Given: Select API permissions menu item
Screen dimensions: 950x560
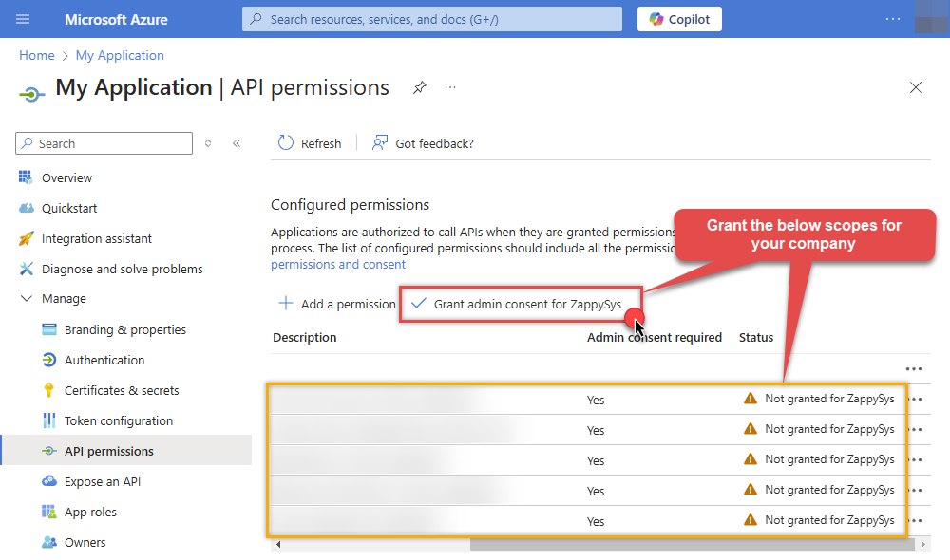Looking at the screenshot, I should pos(126,451).
